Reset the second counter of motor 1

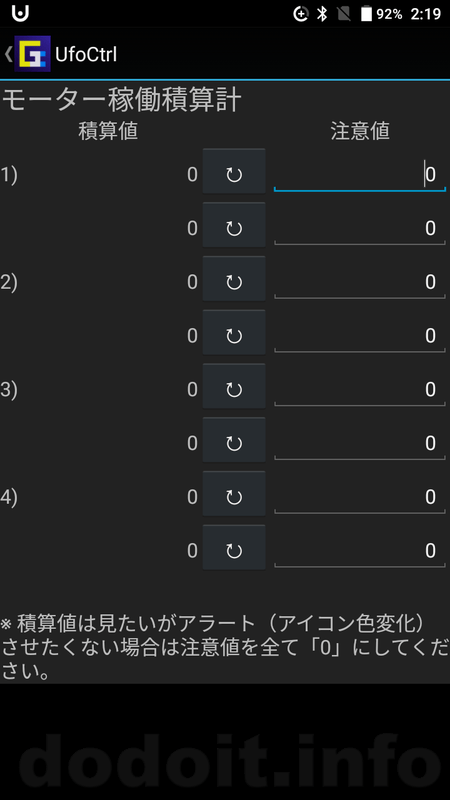(234, 225)
